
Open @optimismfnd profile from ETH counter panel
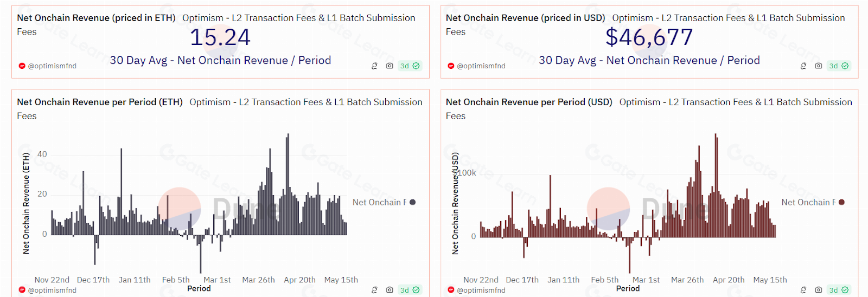[52, 66]
